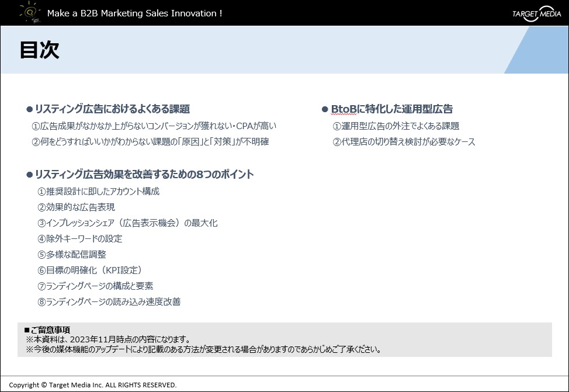The width and height of the screenshot is (569, 392).
Task: Click the note '※本資料は、2023年11月時点の内容になります。'
Action: coord(109,339)
